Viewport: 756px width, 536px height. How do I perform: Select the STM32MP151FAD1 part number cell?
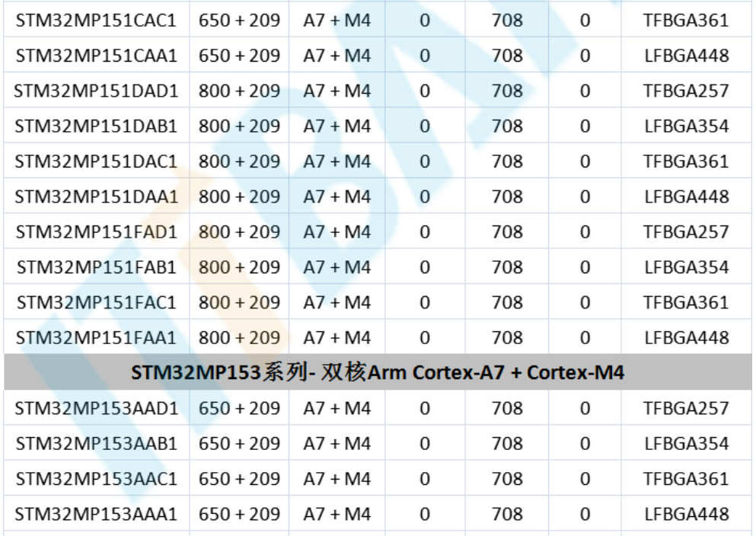pos(97,232)
